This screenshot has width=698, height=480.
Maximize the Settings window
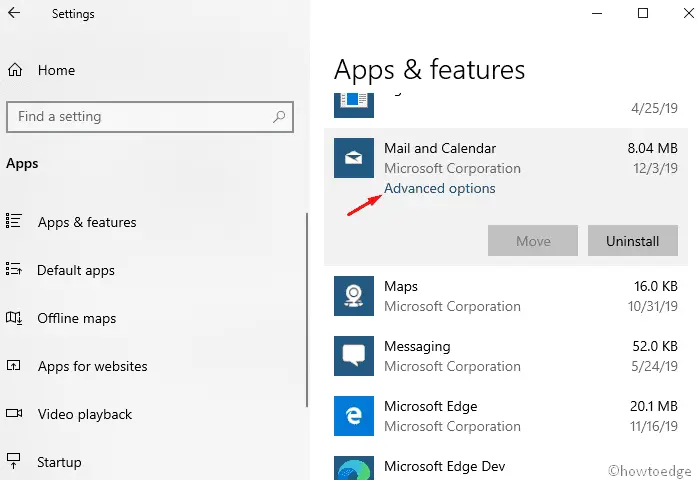point(643,13)
